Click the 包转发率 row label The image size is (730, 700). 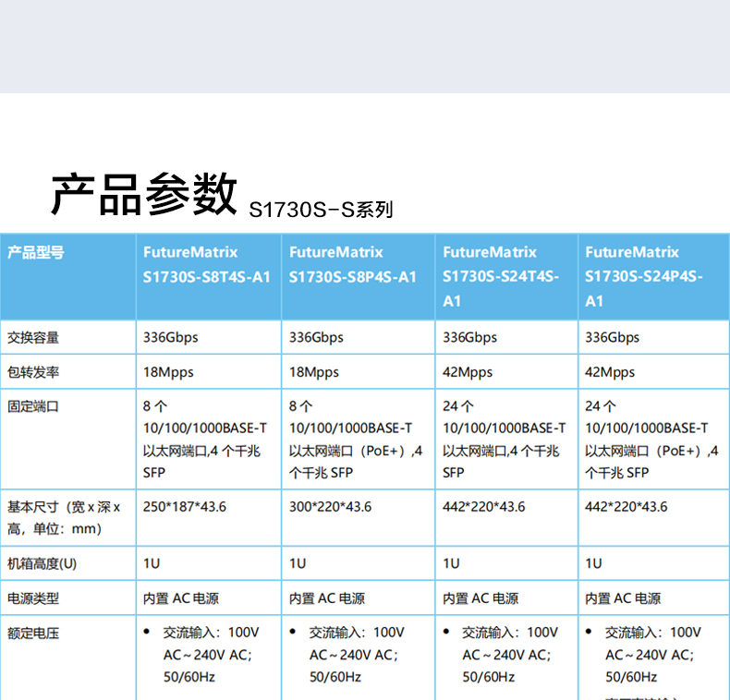33,372
